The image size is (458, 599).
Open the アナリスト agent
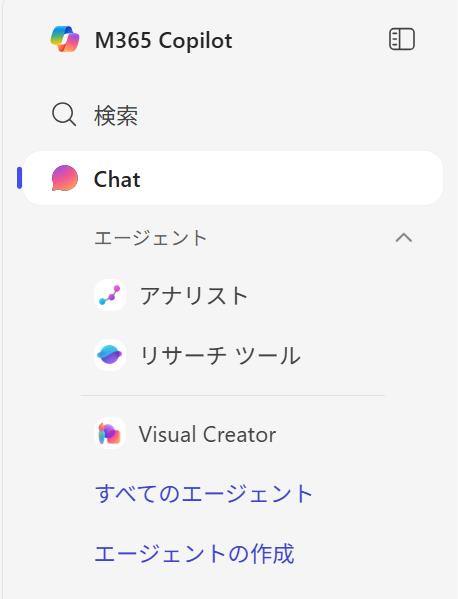point(194,295)
